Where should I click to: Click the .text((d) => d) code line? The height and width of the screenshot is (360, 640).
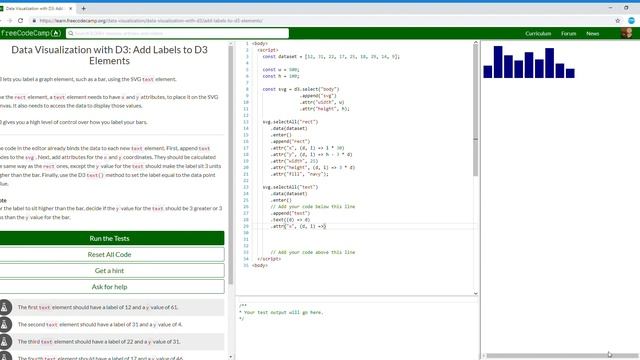coord(290,220)
